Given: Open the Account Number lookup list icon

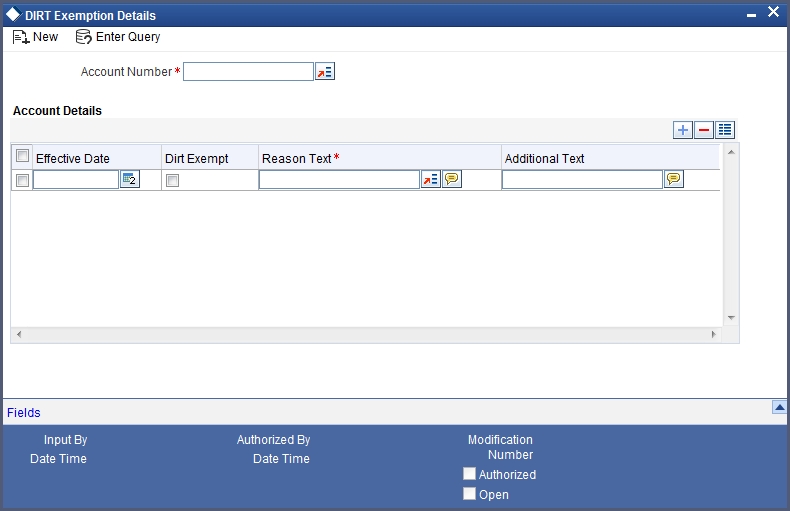Looking at the screenshot, I should coord(325,72).
